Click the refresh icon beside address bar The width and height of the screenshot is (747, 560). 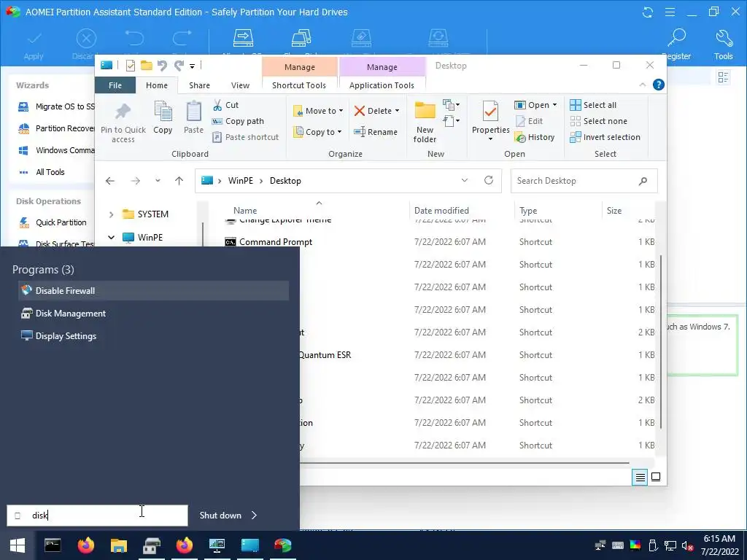tap(488, 181)
